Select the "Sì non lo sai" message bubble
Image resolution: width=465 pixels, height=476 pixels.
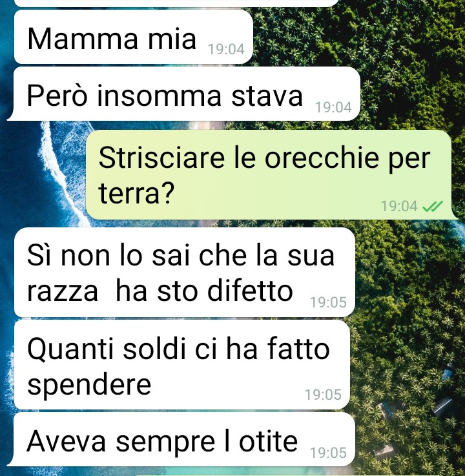click(x=185, y=273)
